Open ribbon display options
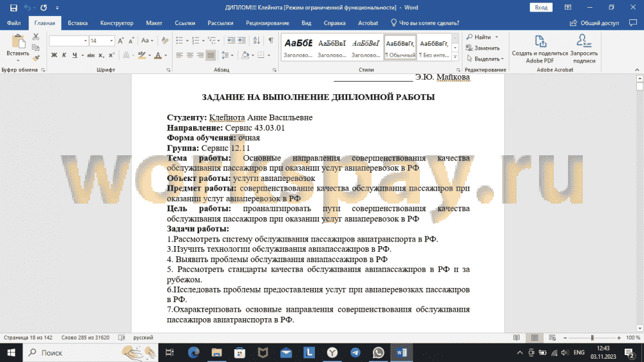Viewport: 644px width, 362px height. click(x=568, y=7)
